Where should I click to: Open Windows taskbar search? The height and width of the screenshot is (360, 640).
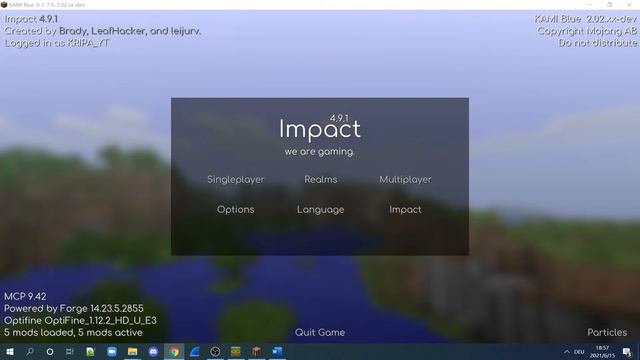click(30, 351)
